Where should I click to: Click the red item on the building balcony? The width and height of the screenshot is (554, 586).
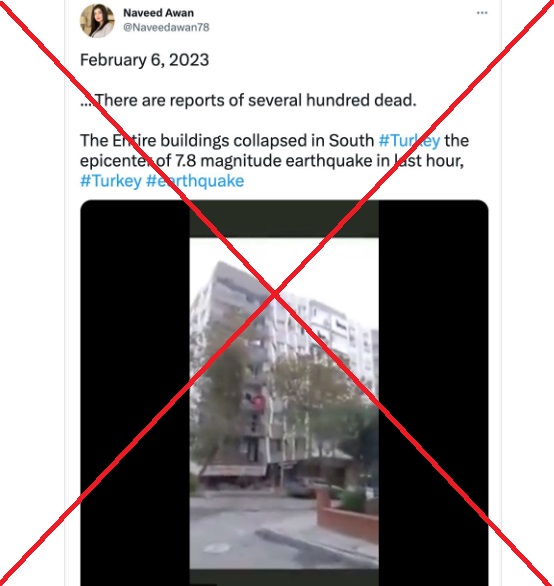[x=259, y=404]
